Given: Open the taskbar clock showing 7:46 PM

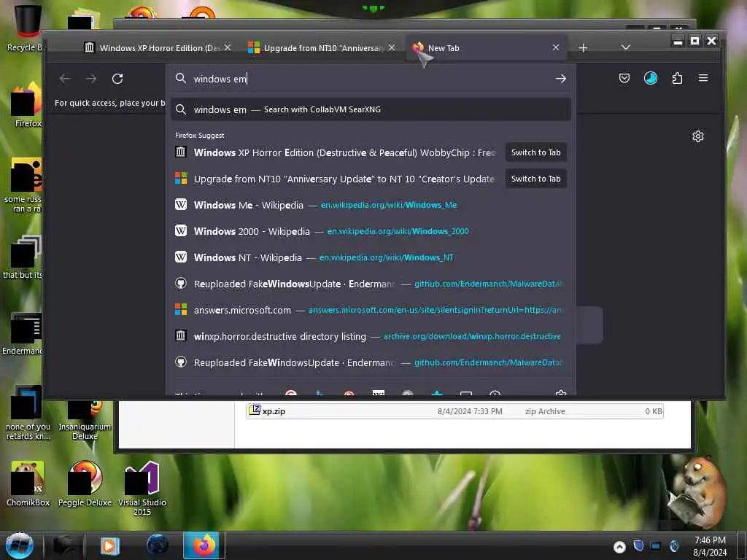Looking at the screenshot, I should point(710,546).
